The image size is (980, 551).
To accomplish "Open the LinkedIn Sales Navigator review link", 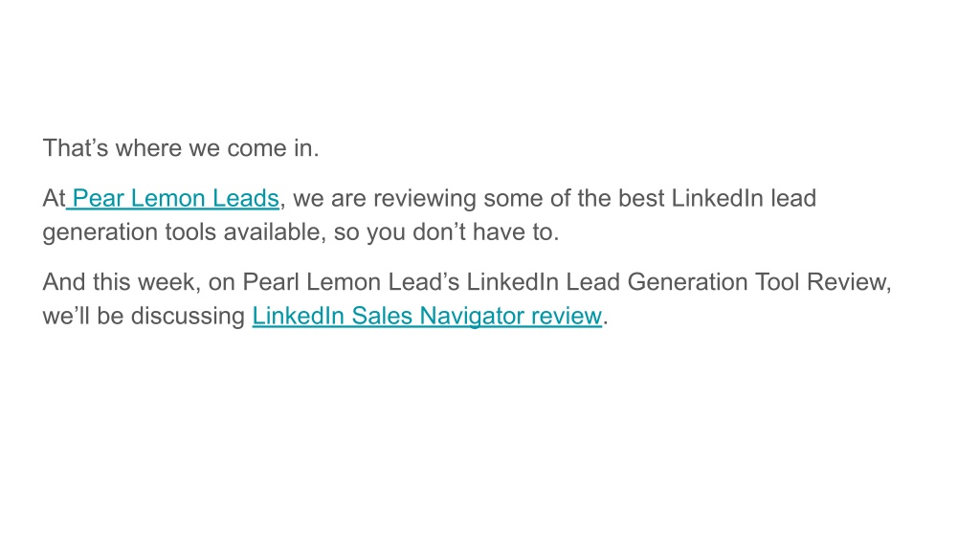I will pos(427,316).
